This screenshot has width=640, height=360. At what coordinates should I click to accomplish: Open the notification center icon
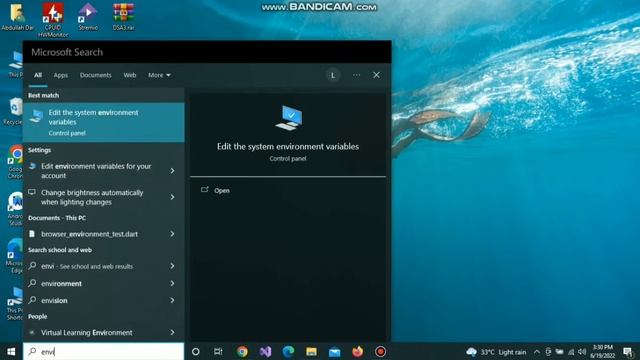tap(628, 352)
